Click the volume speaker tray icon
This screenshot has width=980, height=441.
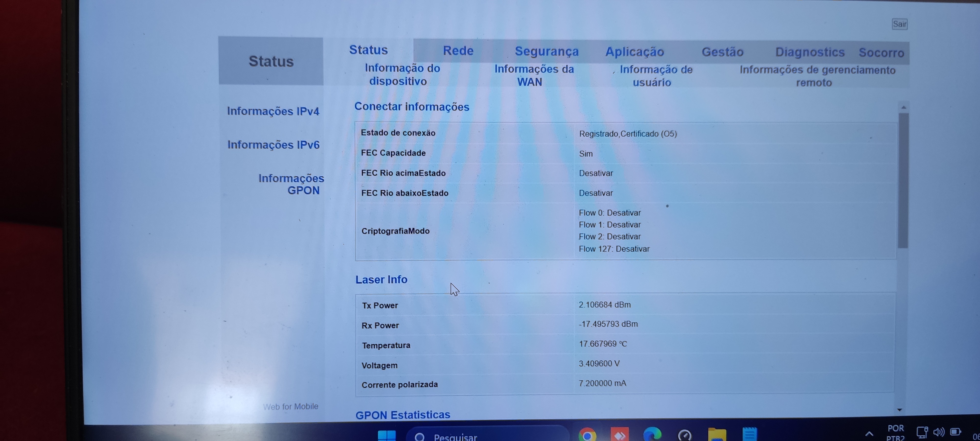click(x=939, y=432)
